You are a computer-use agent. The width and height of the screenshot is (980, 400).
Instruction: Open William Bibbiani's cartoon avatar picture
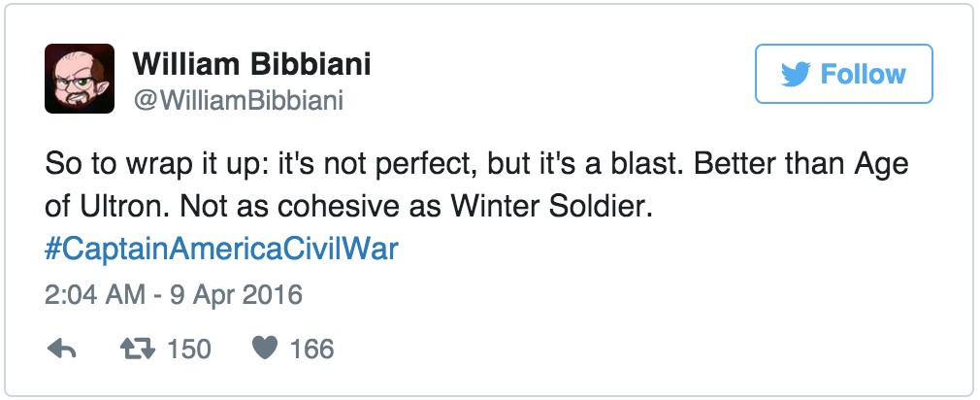(x=80, y=79)
